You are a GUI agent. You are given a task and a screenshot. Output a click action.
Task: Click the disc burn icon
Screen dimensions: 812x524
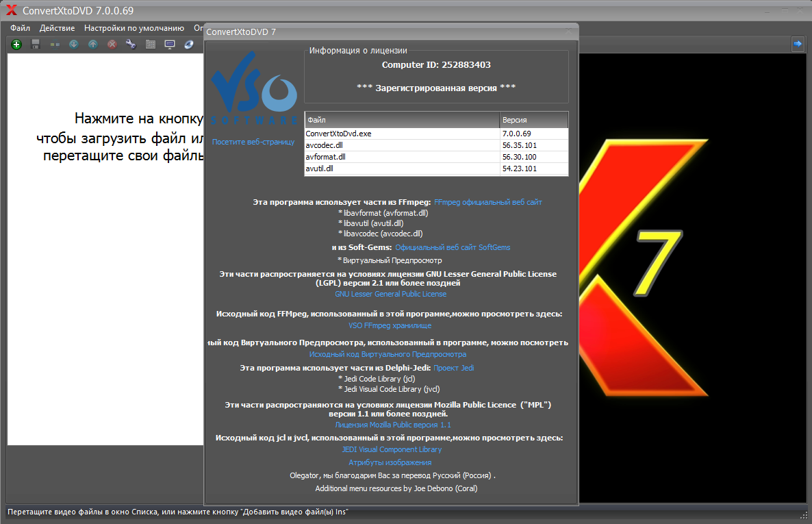click(x=189, y=45)
